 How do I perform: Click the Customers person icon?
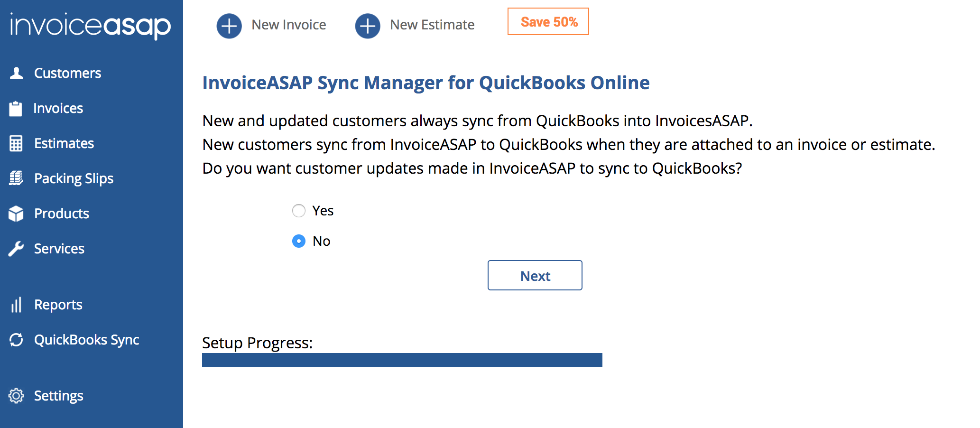pos(17,73)
